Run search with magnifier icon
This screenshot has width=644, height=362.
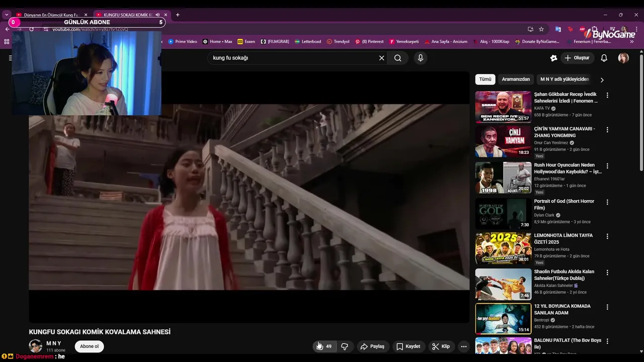[397, 58]
